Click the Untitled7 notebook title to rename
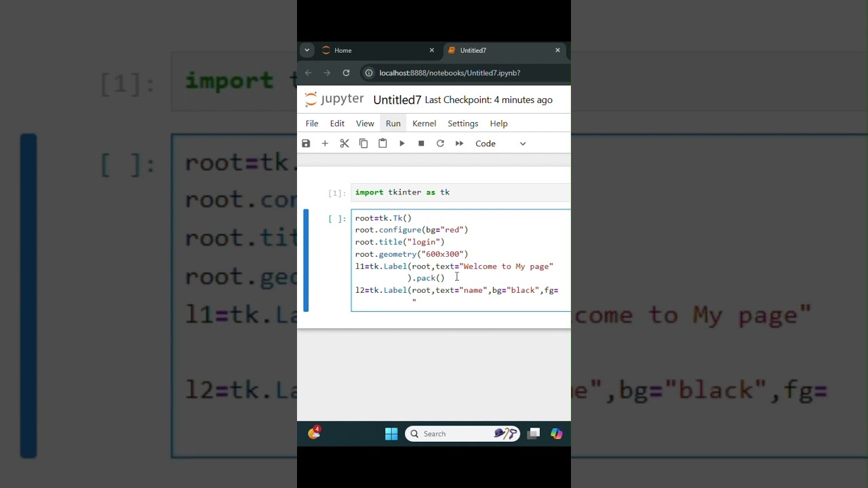The image size is (868, 488). coord(397,100)
